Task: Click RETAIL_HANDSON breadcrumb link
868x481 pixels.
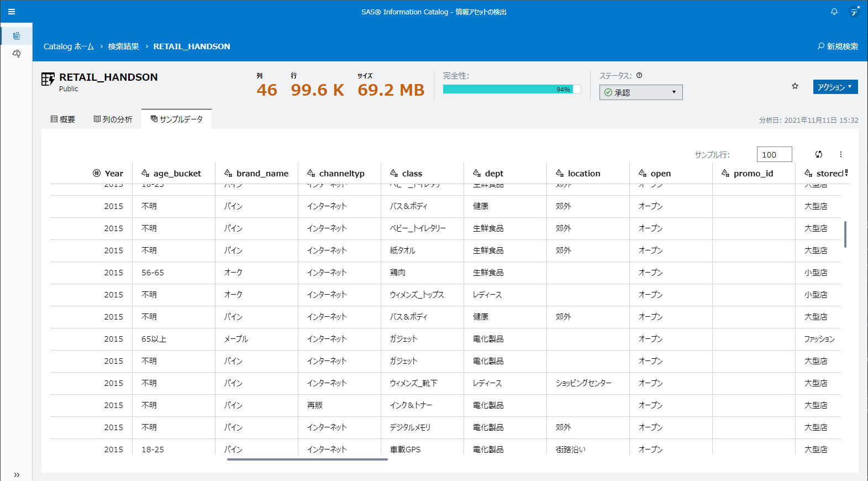Action: pyautogui.click(x=192, y=46)
